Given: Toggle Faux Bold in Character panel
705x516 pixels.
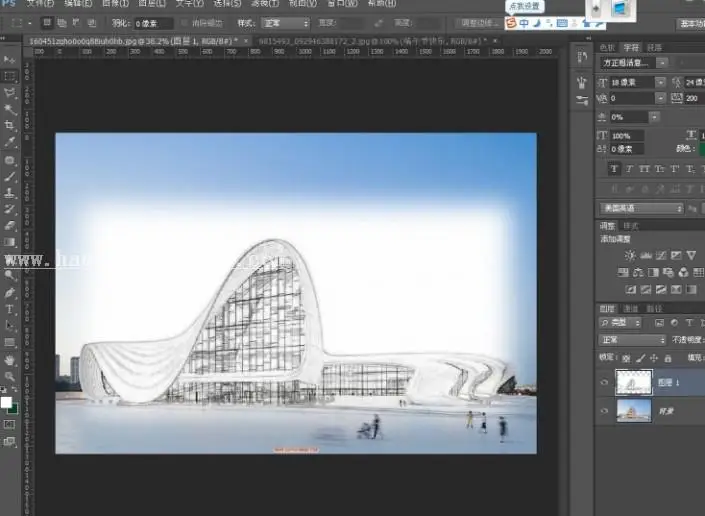Looking at the screenshot, I should pyautogui.click(x=614, y=169).
